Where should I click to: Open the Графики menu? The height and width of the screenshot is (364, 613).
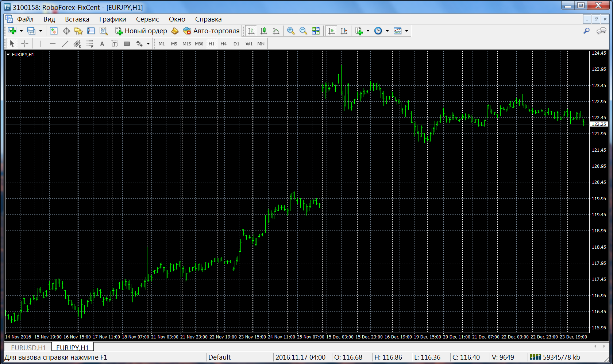point(113,19)
